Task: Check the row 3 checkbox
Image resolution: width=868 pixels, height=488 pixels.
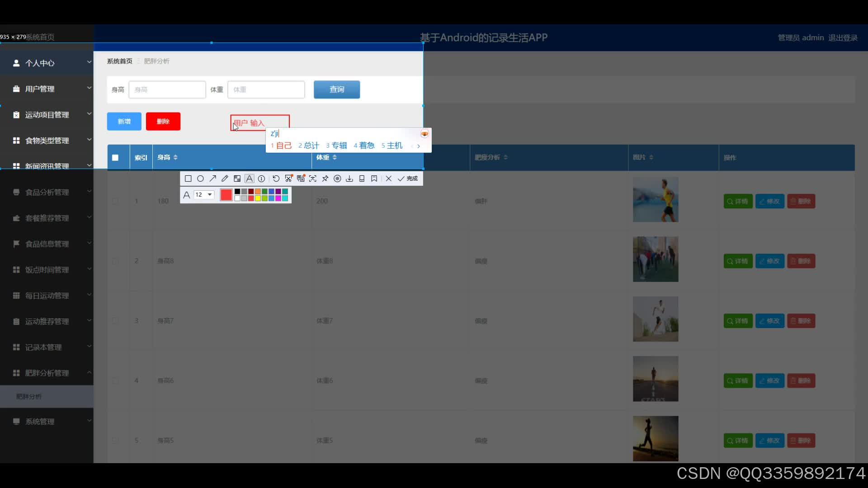Action: click(115, 321)
